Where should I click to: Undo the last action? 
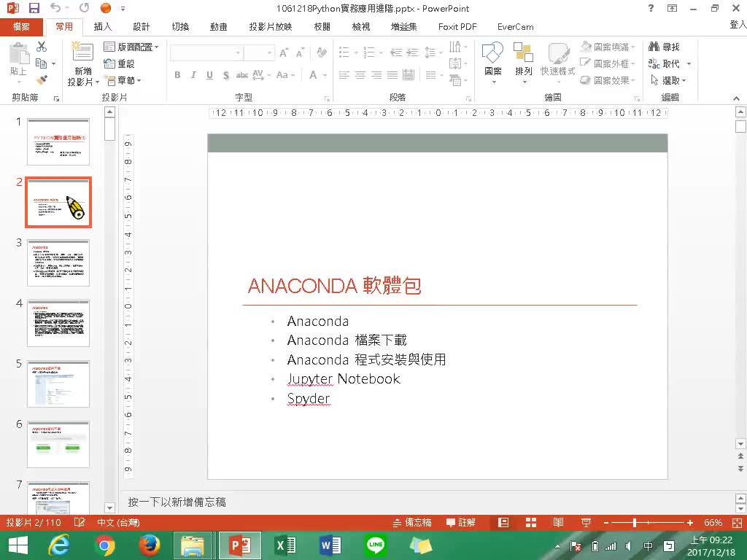tap(55, 8)
